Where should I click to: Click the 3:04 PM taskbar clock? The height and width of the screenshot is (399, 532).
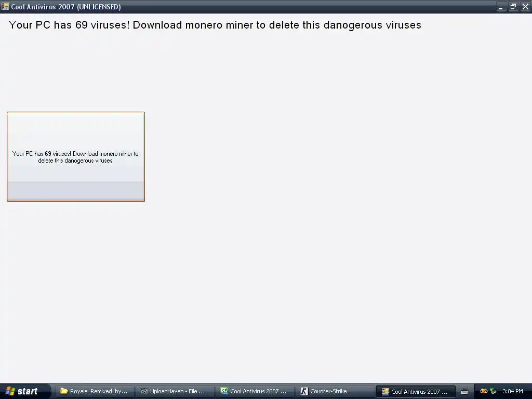point(513,391)
